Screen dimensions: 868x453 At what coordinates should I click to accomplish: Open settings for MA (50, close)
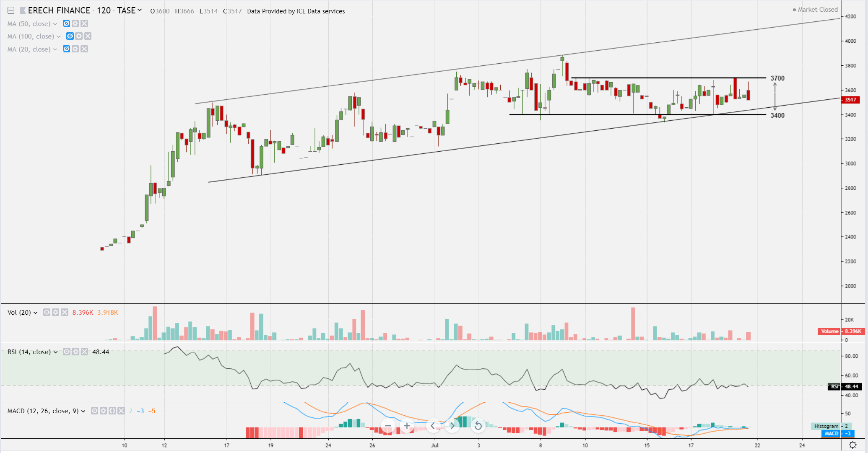tap(75, 23)
